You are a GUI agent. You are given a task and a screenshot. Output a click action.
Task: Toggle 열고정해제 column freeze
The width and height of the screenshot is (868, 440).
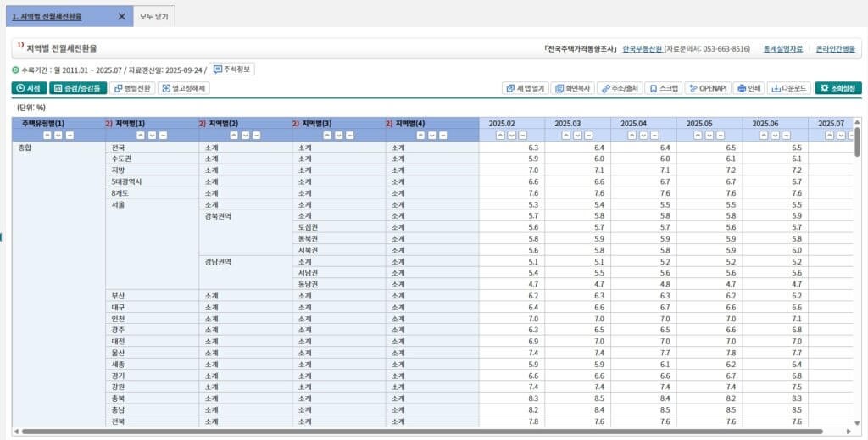pos(184,88)
